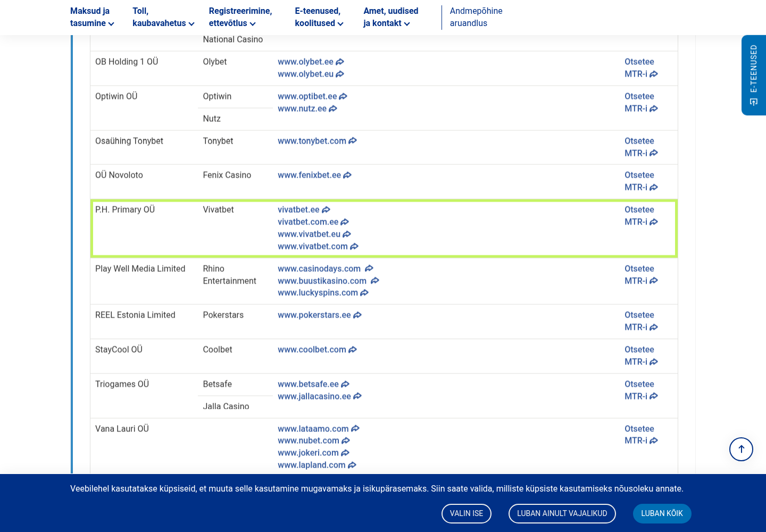Click the external-link icon beside www.casinodays.com
The width and height of the screenshot is (766, 532).
[x=369, y=269]
